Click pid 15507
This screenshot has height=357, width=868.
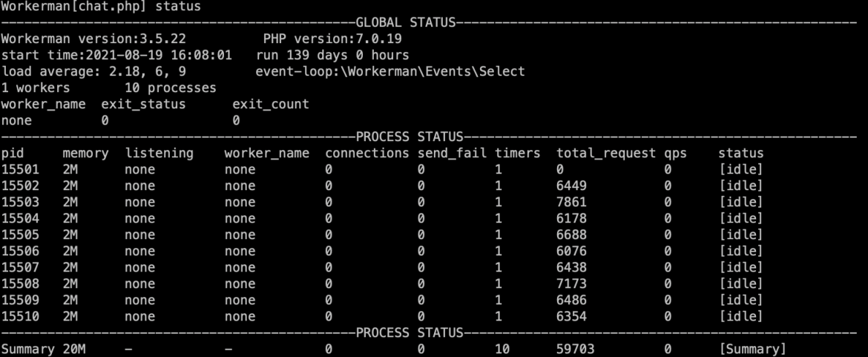tap(21, 267)
